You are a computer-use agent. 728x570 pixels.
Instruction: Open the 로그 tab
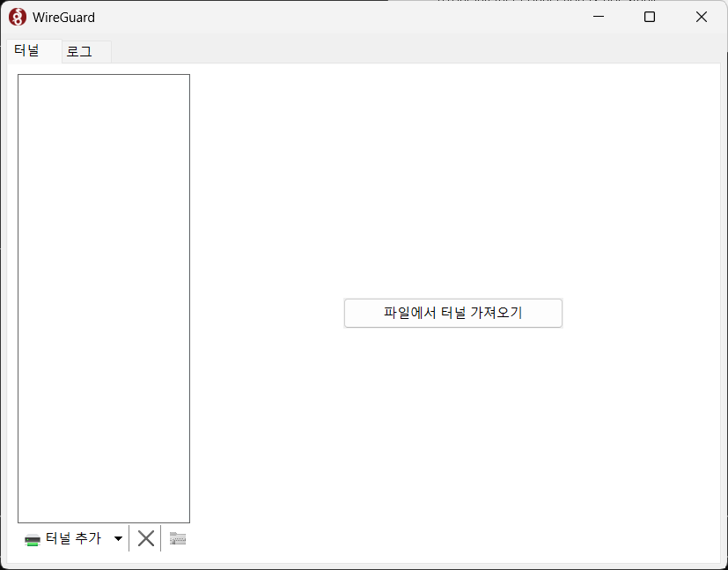[86, 52]
